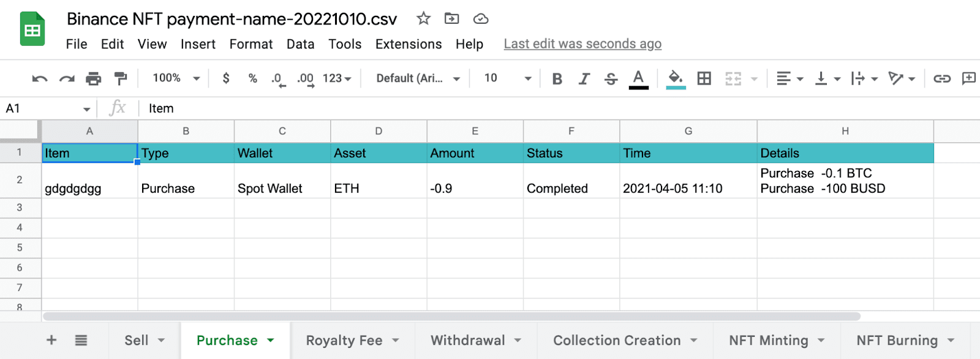980x359 pixels.
Task: Click the document title name
Action: (232, 19)
